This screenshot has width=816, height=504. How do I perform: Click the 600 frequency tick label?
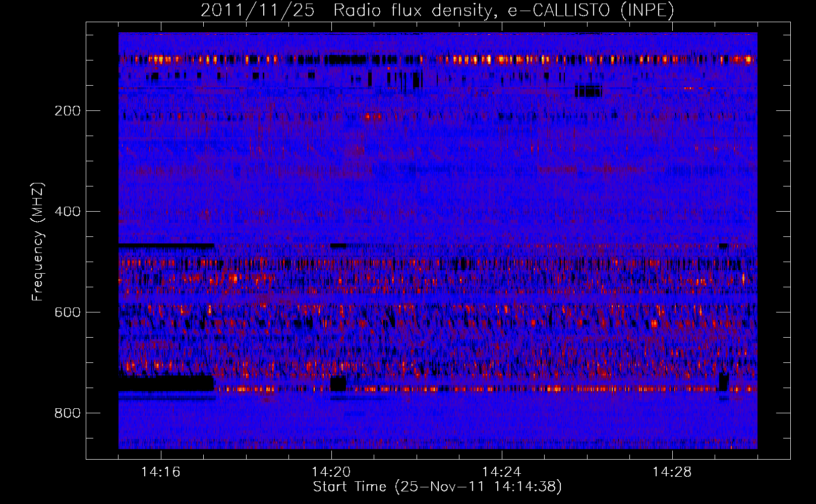68,312
